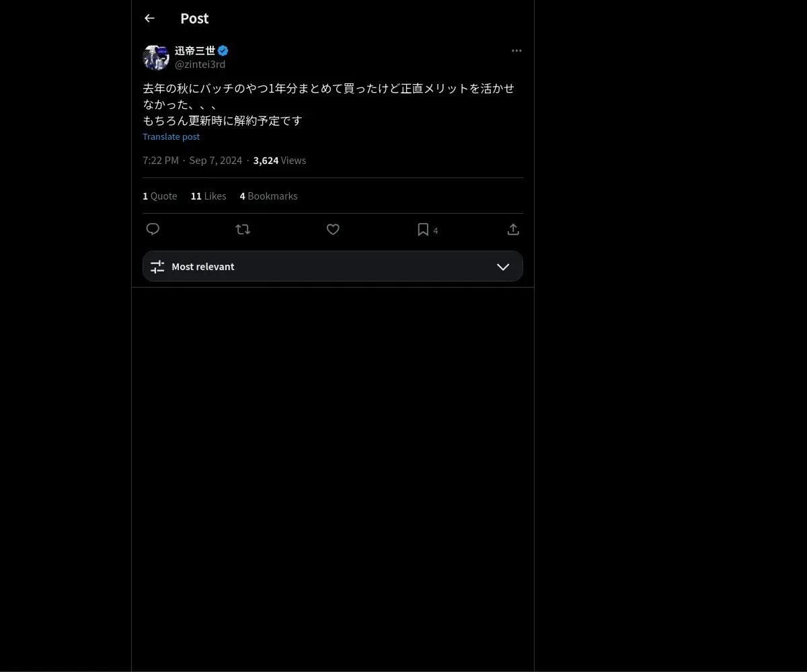Click the Translate post link
The image size is (807, 672).
171,136
